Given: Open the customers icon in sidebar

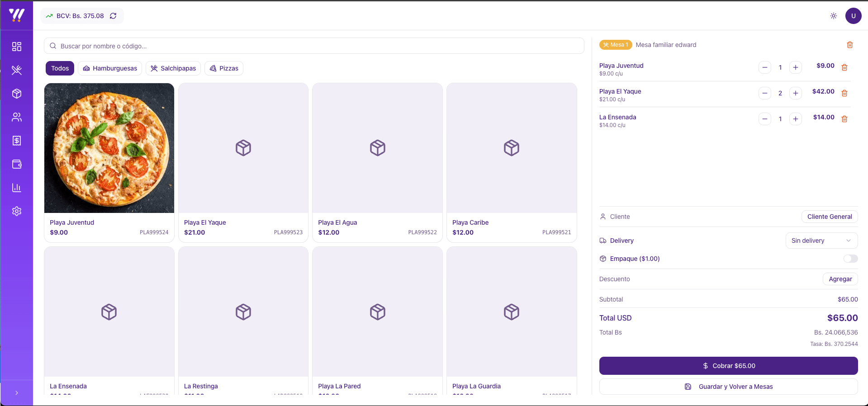Looking at the screenshot, I should click(x=17, y=117).
